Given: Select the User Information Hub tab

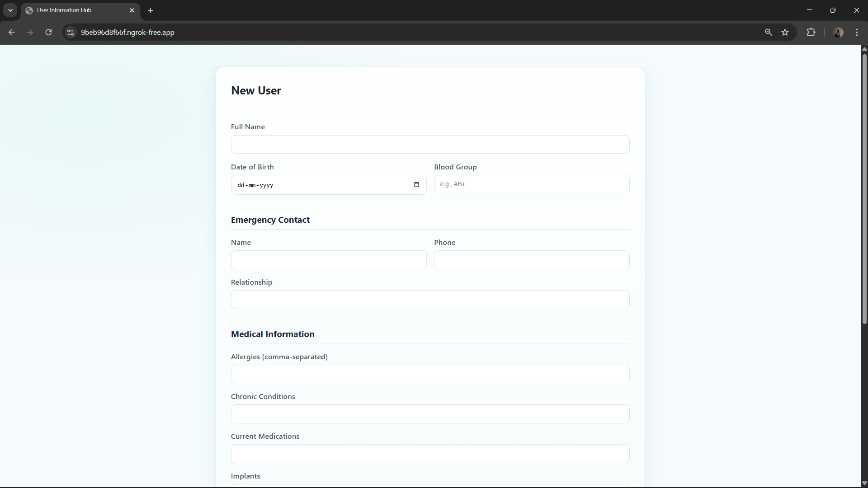Looking at the screenshot, I should pyautogui.click(x=72, y=10).
